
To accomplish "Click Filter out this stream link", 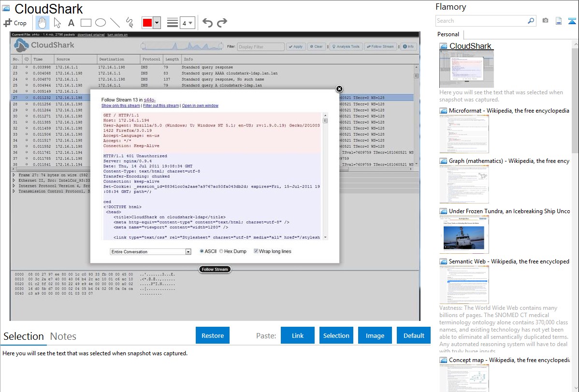I will coord(160,106).
